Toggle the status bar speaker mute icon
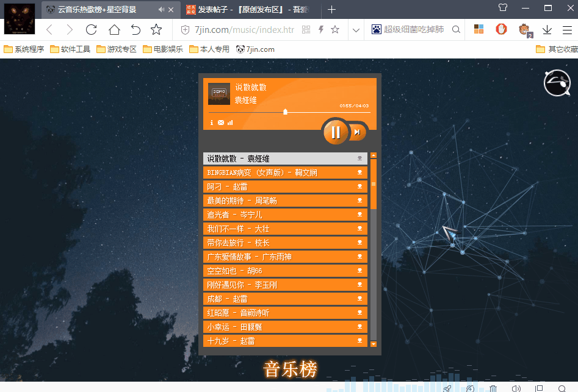This screenshot has height=392, width=578. click(516, 388)
